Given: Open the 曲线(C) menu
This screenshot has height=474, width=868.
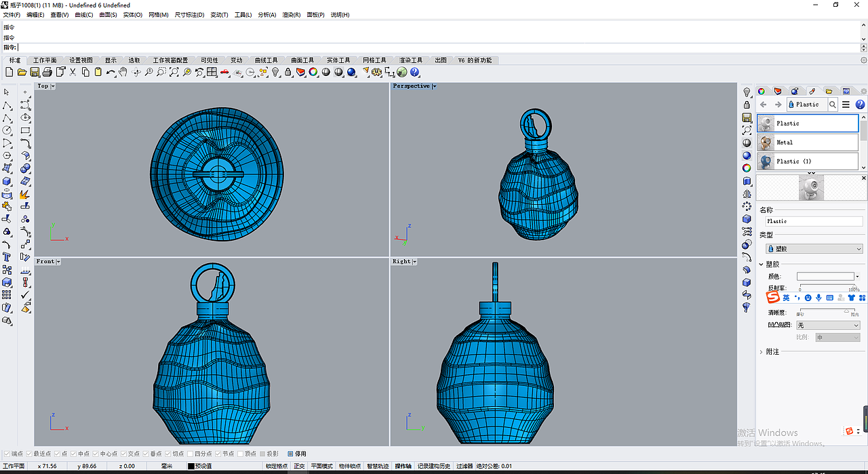Looking at the screenshot, I should coord(84,15).
